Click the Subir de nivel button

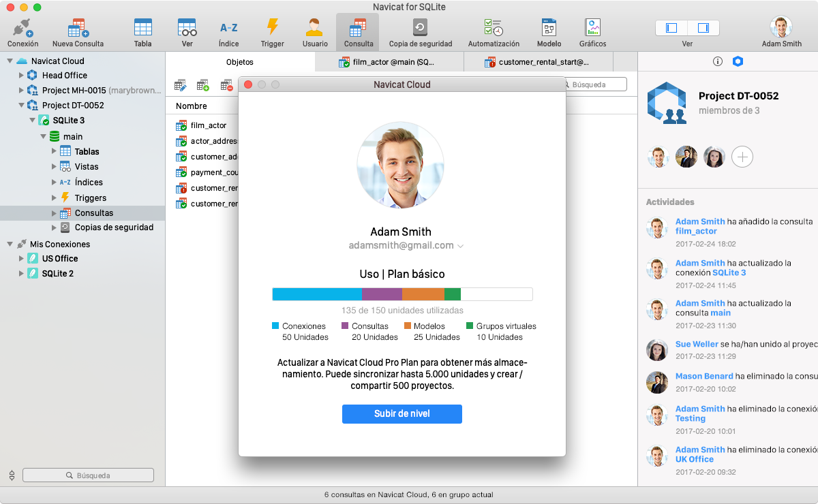point(402,414)
